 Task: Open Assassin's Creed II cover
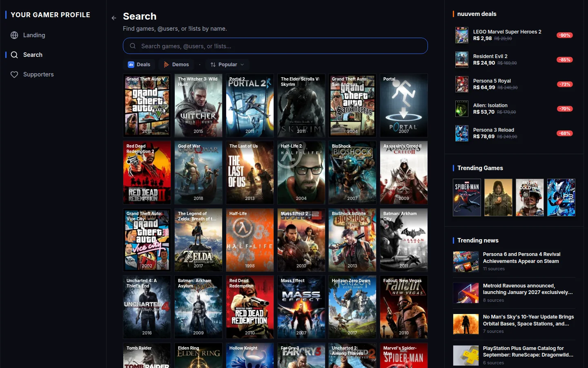click(404, 173)
